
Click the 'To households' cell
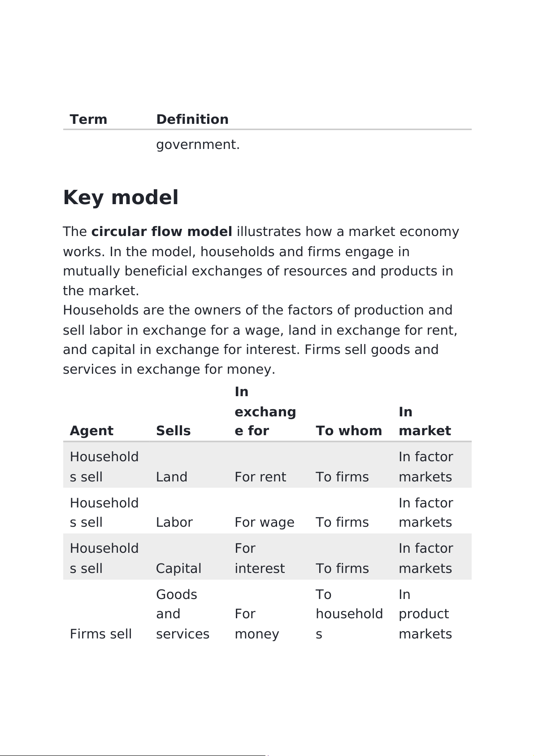click(349, 614)
